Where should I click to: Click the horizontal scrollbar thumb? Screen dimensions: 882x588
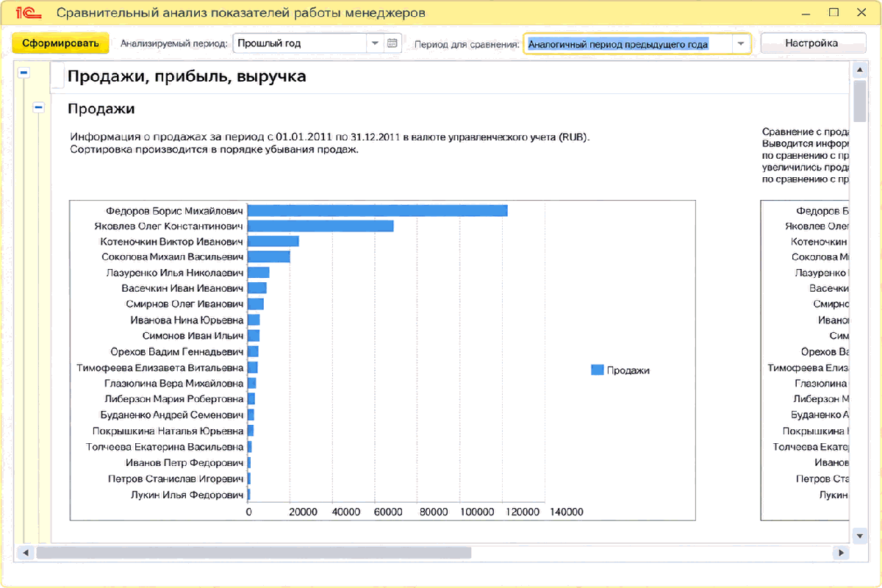tap(254, 552)
